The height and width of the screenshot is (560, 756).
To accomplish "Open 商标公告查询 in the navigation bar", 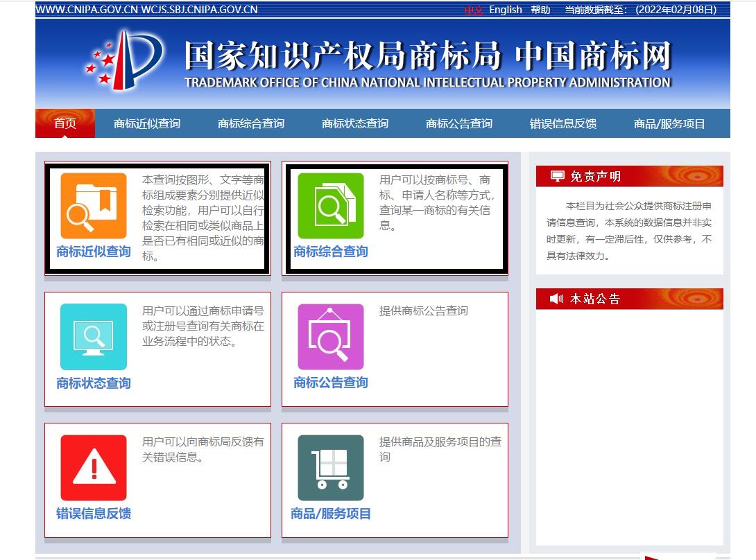I will pos(459,124).
